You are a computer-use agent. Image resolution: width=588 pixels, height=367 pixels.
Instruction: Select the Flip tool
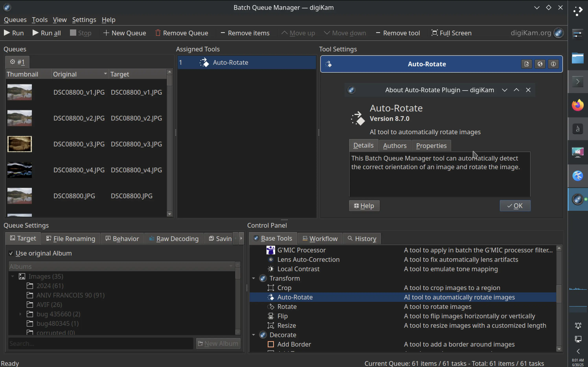pyautogui.click(x=283, y=316)
